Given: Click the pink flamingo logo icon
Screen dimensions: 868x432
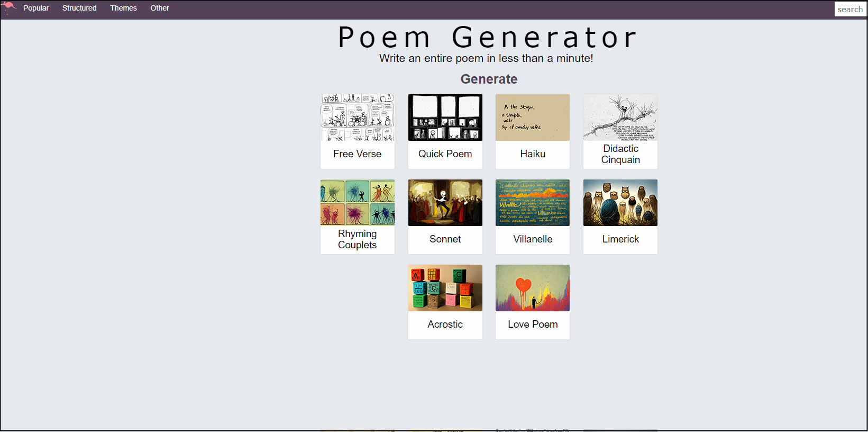Looking at the screenshot, I should coord(9,7).
